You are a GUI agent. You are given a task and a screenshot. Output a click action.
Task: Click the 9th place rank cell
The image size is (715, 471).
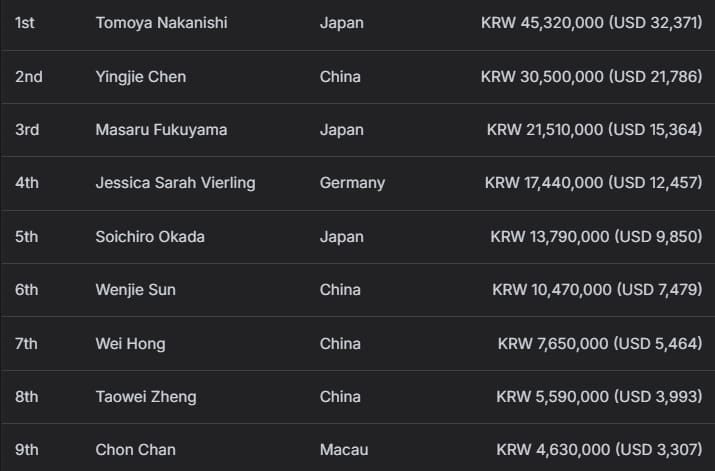[27, 450]
